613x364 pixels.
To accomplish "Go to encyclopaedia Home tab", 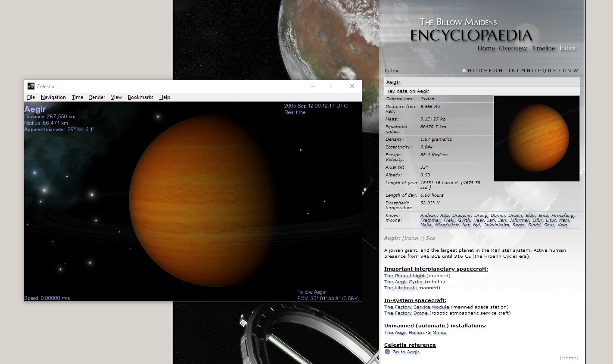I will coord(486,48).
